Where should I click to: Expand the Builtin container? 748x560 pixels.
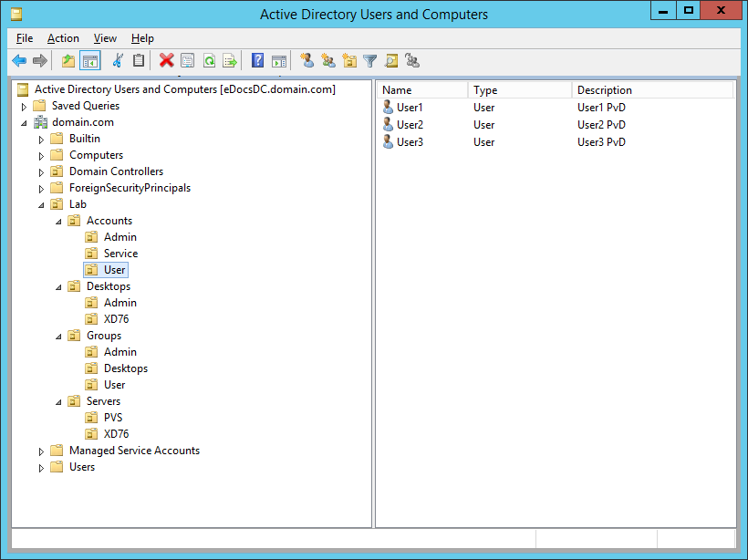tap(41, 140)
